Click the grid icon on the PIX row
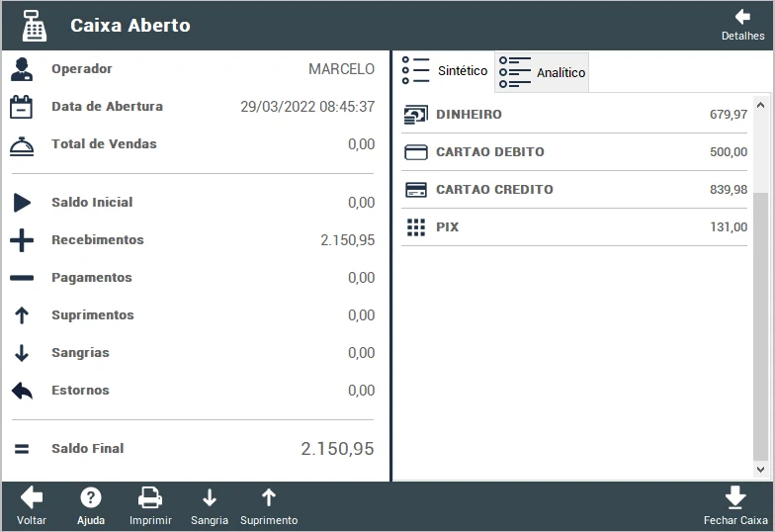The image size is (775, 532). [x=416, y=227]
